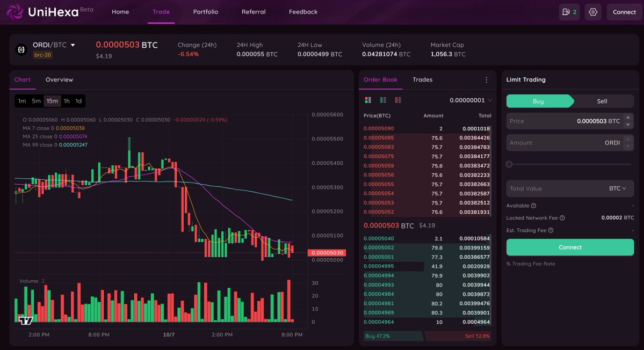Image resolution: width=644 pixels, height=350 pixels.
Task: Select sell order at 0.00005090
Action: [x=427, y=128]
